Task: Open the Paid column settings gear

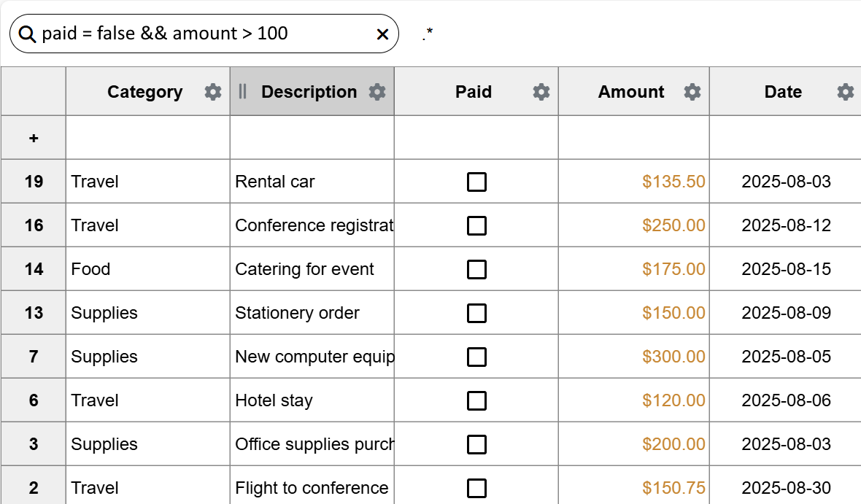Action: (x=540, y=92)
